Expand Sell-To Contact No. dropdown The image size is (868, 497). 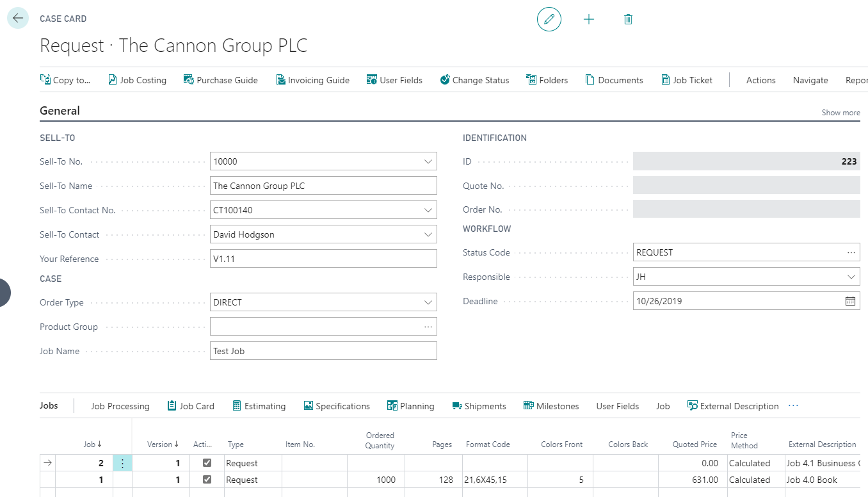(428, 210)
